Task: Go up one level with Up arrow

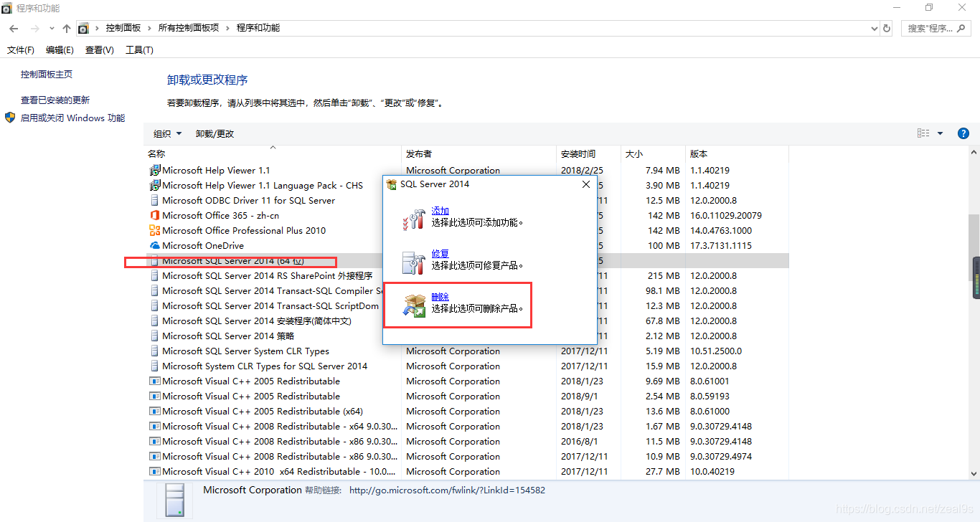Action: [x=67, y=29]
